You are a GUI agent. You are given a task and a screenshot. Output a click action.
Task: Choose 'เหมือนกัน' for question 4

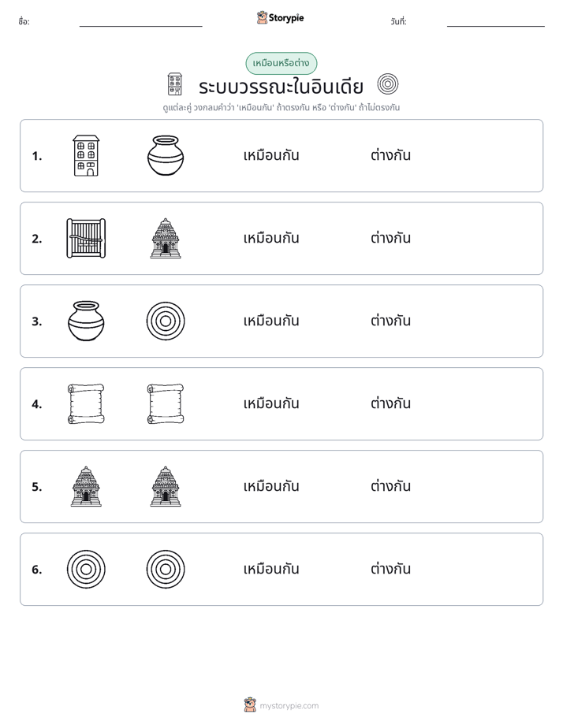[271, 403]
